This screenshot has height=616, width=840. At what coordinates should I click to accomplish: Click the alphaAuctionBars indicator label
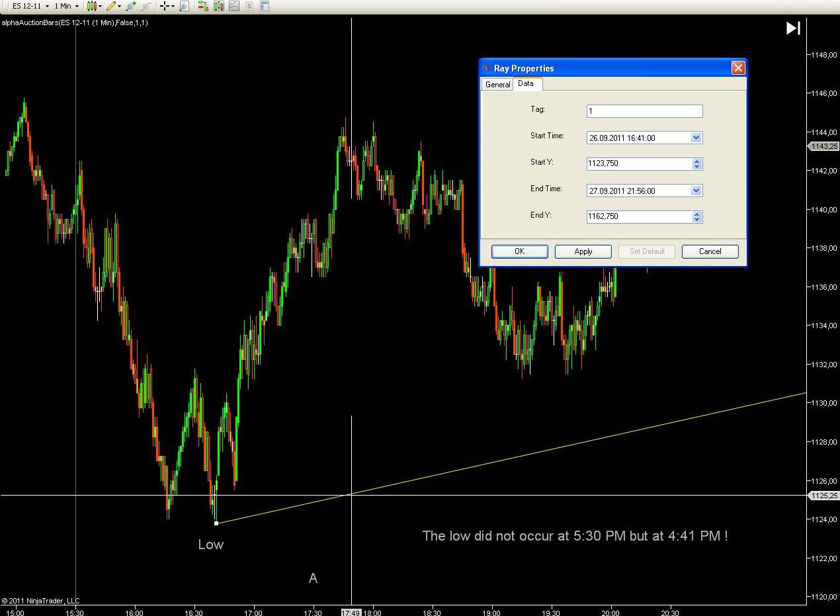(74, 22)
